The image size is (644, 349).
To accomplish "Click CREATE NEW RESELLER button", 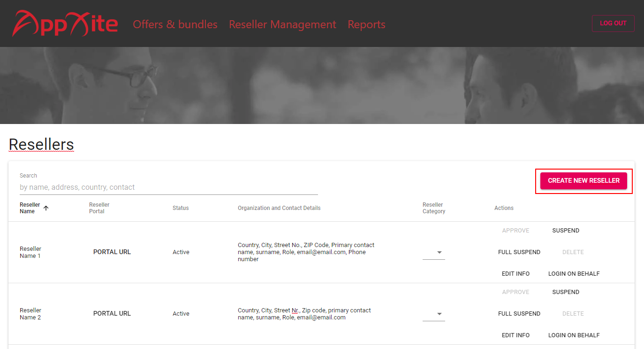I will click(583, 181).
